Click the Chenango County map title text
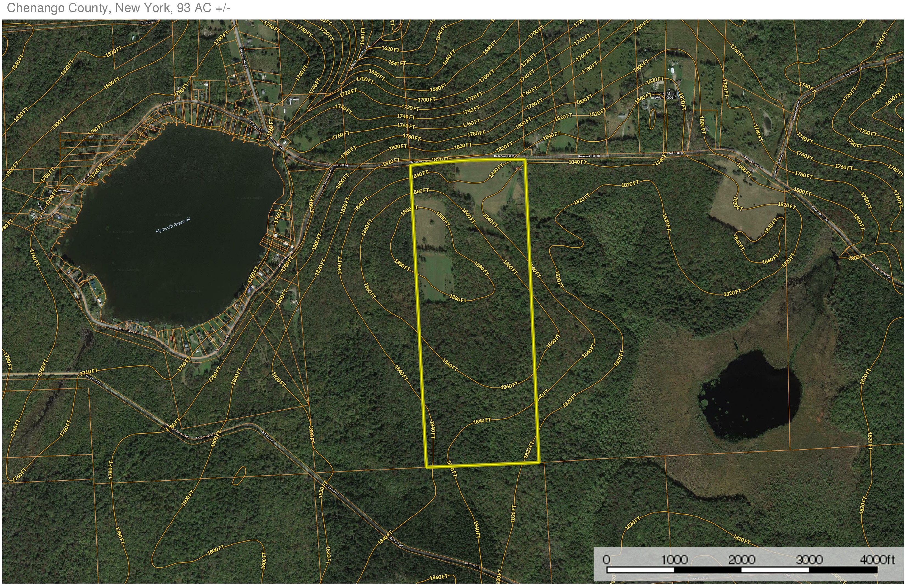Screen dimensions: 906x588 (x=118, y=8)
